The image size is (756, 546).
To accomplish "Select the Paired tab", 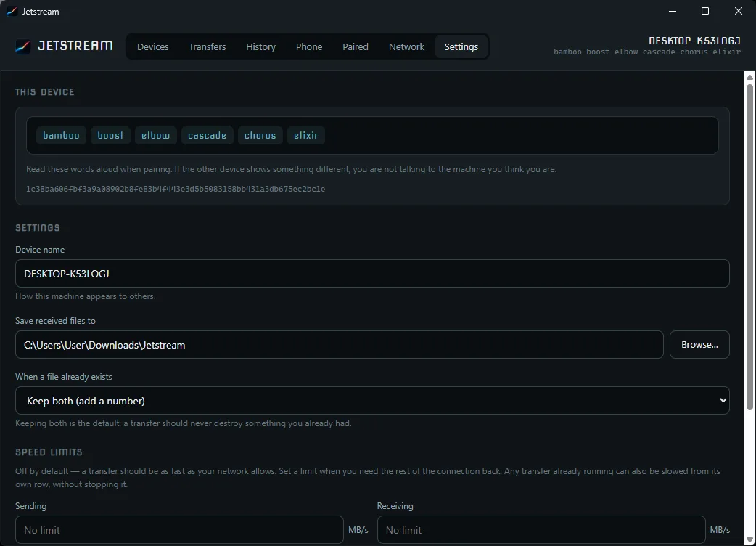I will pyautogui.click(x=356, y=46).
